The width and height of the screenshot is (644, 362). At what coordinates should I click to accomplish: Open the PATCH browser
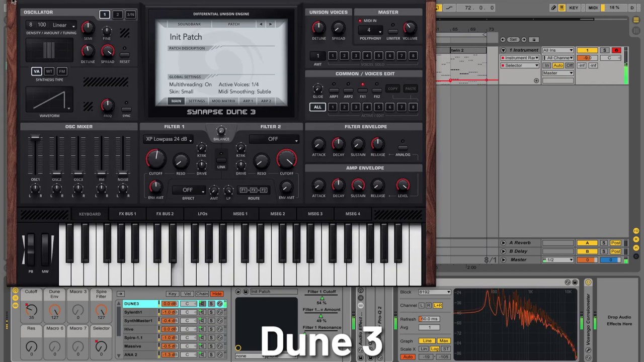click(x=233, y=24)
